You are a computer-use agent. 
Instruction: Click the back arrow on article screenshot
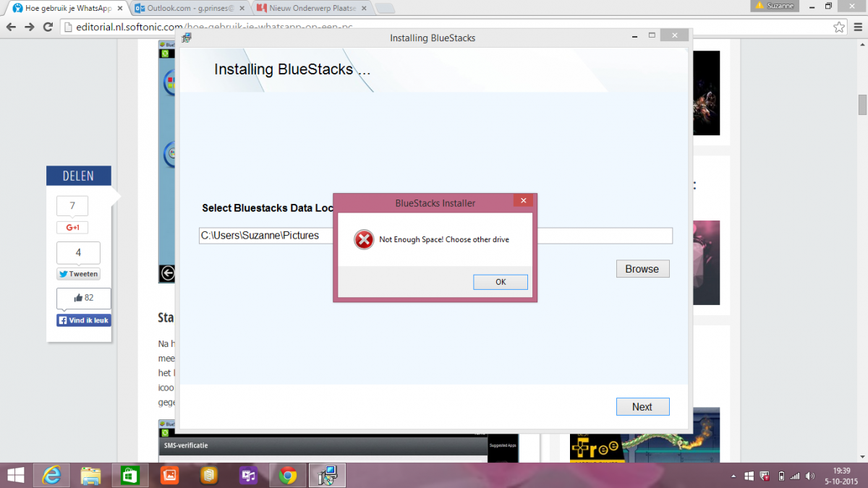tap(168, 273)
